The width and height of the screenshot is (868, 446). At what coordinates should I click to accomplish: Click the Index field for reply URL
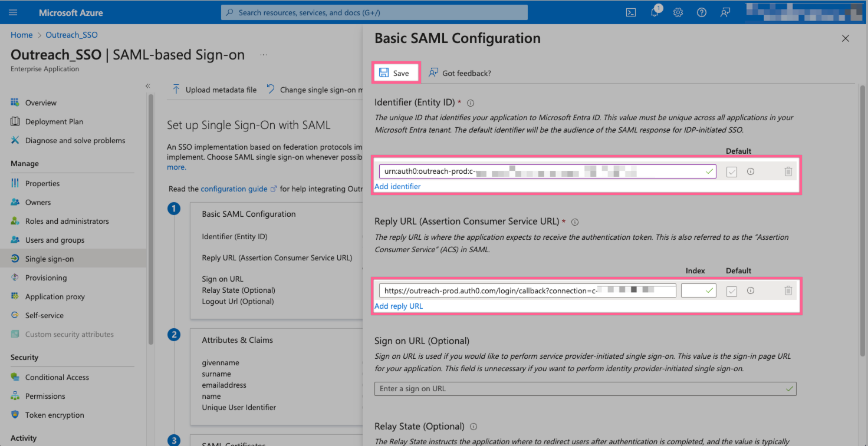(x=698, y=290)
